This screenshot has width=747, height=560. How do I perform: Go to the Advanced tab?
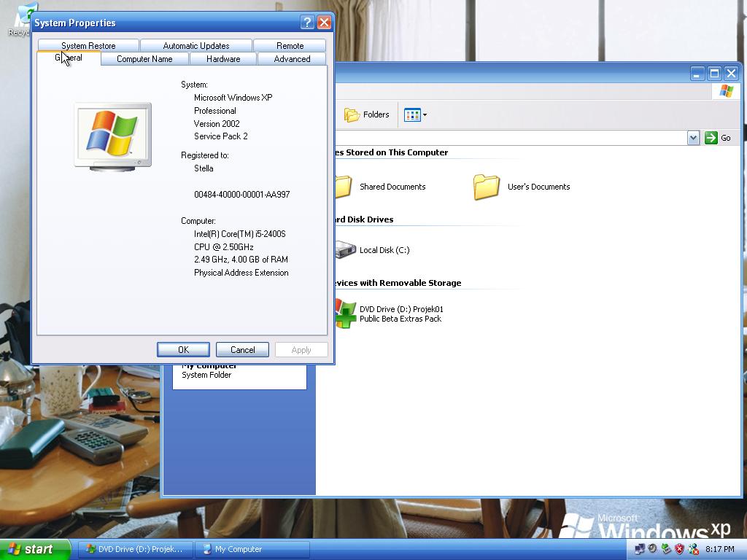[x=292, y=59]
